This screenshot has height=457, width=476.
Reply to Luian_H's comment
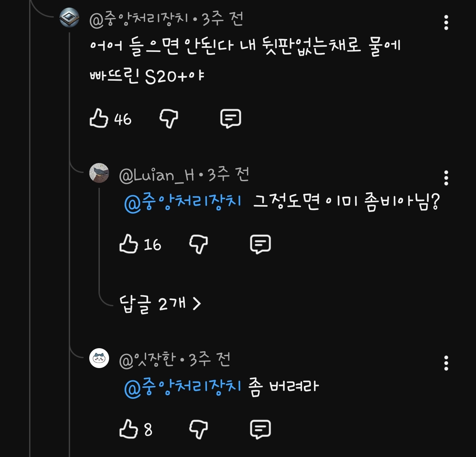click(x=260, y=244)
